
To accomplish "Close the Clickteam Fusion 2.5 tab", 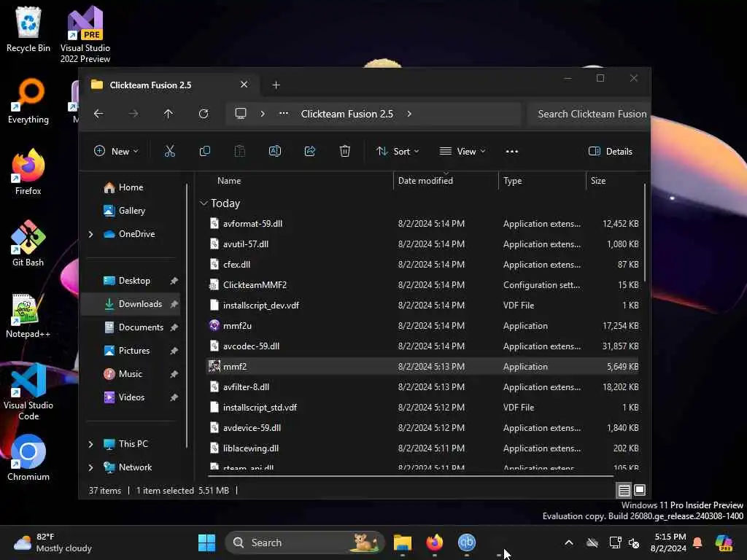I will pos(244,85).
